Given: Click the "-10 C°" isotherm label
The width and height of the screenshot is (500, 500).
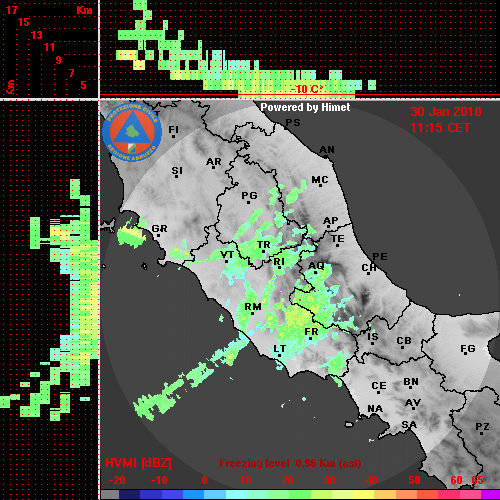Looking at the screenshot, I should pyautogui.click(x=307, y=89).
